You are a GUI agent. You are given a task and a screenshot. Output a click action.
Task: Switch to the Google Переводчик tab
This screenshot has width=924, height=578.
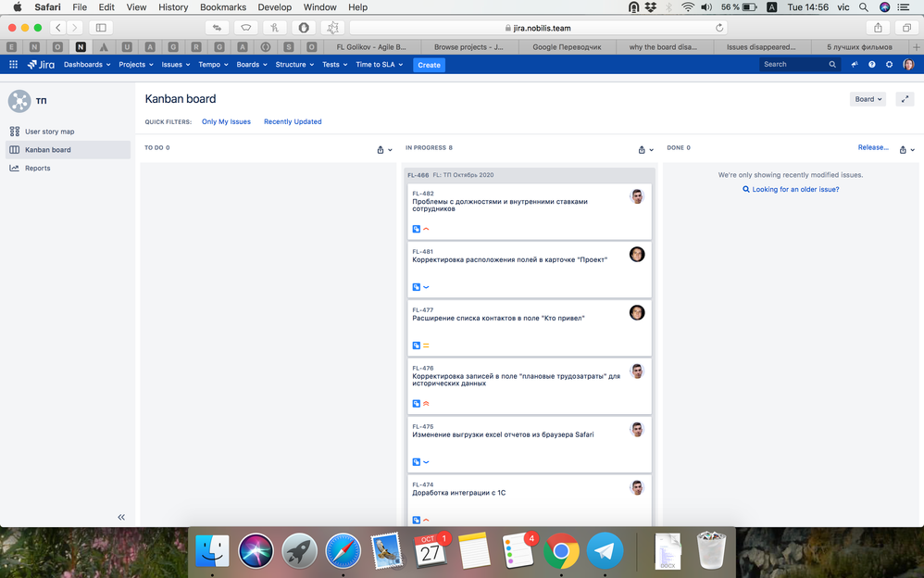point(567,47)
